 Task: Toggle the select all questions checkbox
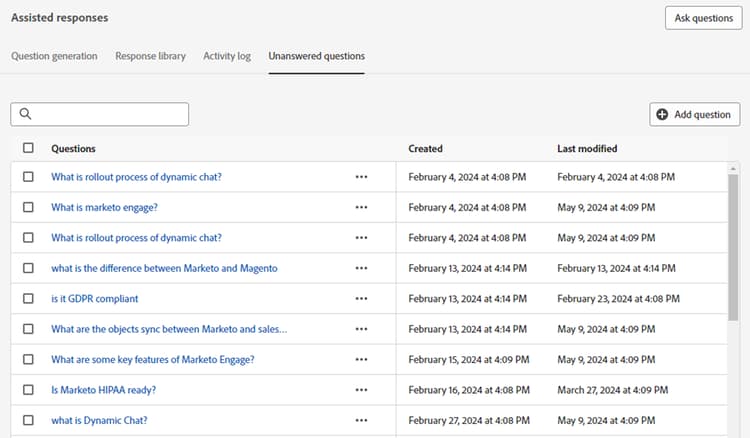pyautogui.click(x=28, y=148)
